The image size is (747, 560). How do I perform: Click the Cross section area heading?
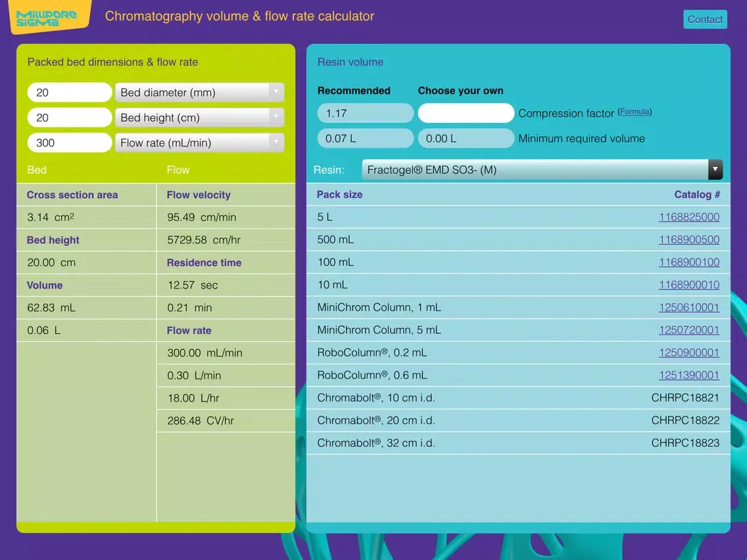click(72, 195)
